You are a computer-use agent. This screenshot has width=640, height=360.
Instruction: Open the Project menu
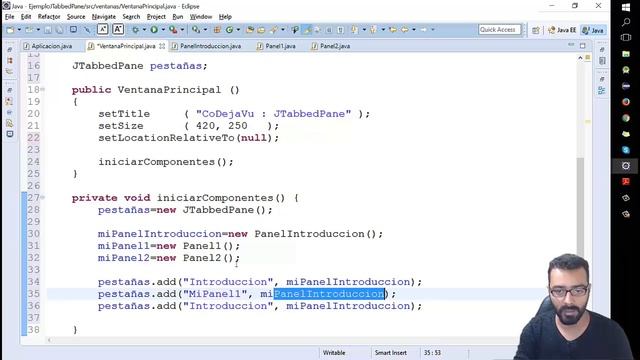156,17
